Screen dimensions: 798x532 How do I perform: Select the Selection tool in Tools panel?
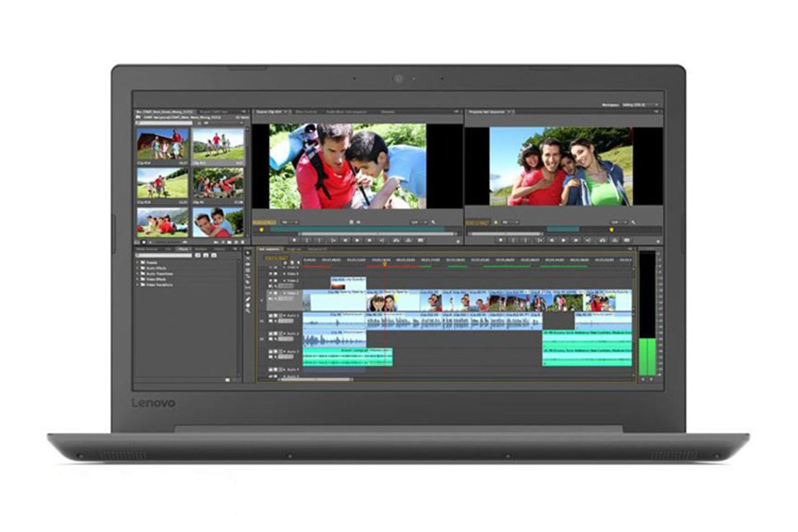(248, 253)
